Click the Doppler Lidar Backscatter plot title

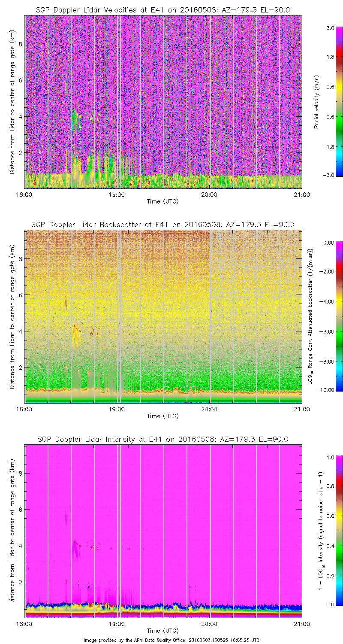(163, 224)
